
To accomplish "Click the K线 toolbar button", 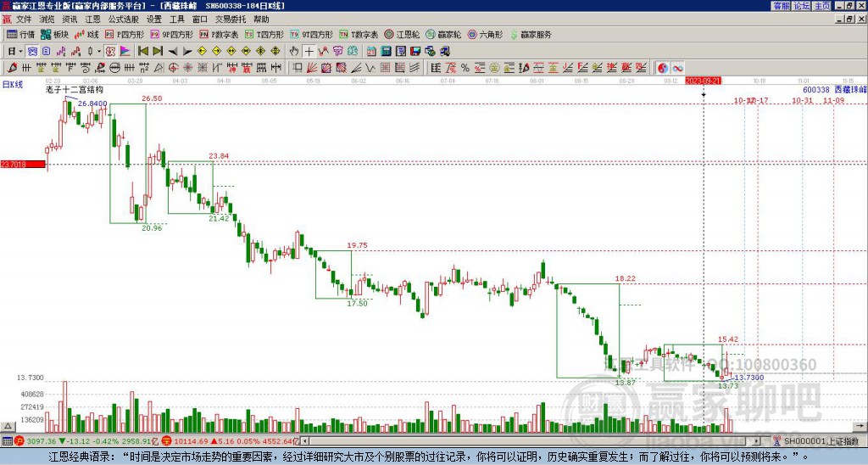I will [x=86, y=34].
